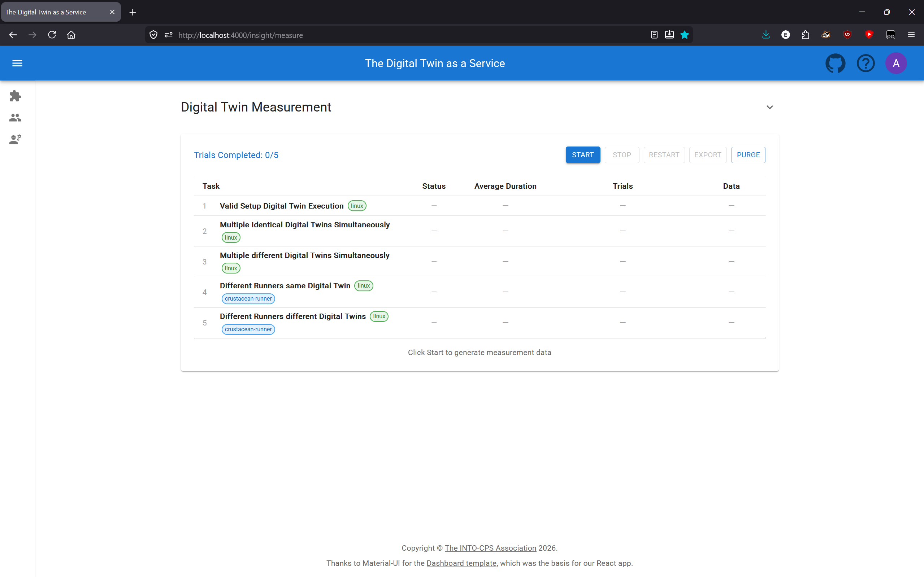Click task Multiple different Digital Twins Simultaneously
The image size is (924, 577).
point(305,255)
